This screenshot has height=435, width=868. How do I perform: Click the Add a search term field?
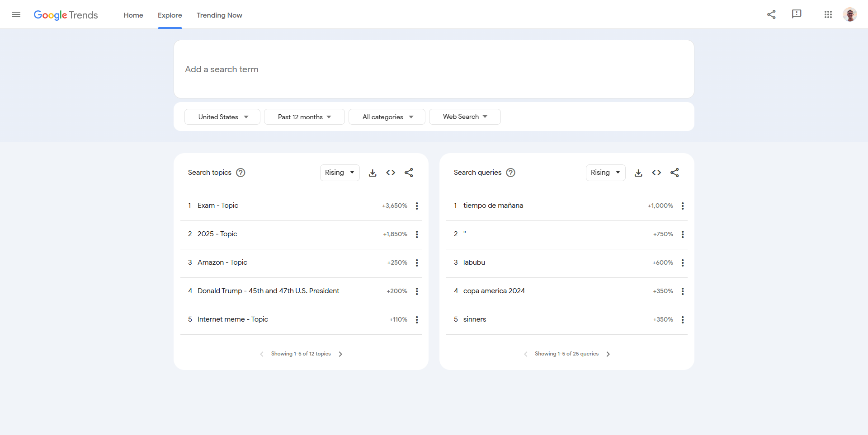[434, 69]
